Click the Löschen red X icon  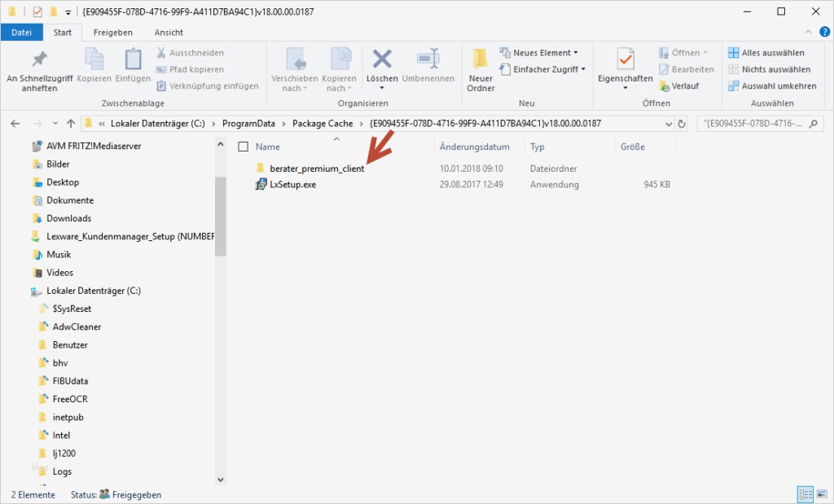click(382, 59)
